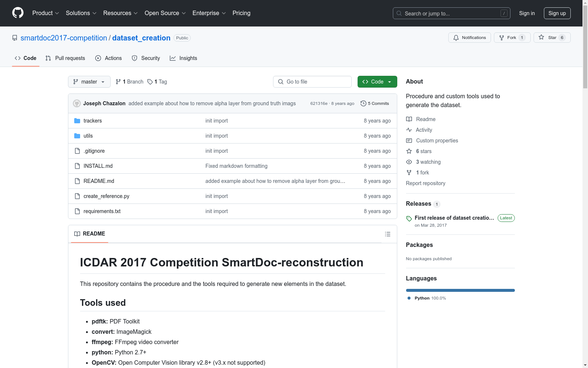Open the dataset_creation repository link
Screen dimensions: 588x368
point(141,38)
